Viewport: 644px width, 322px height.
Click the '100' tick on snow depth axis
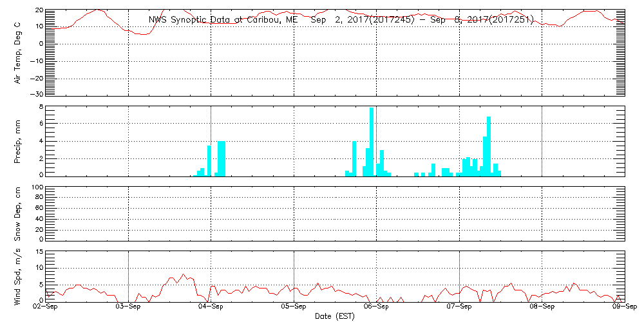pyautogui.click(x=36, y=187)
